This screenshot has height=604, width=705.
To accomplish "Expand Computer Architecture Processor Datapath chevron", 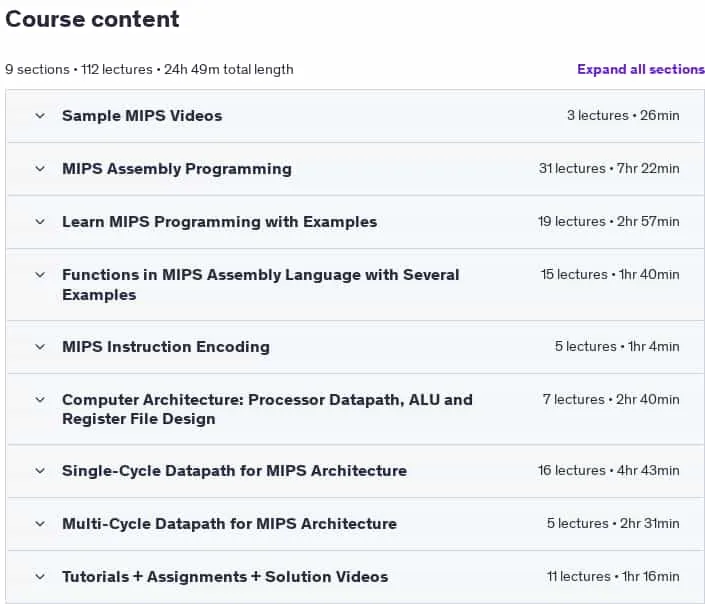I will (40, 400).
